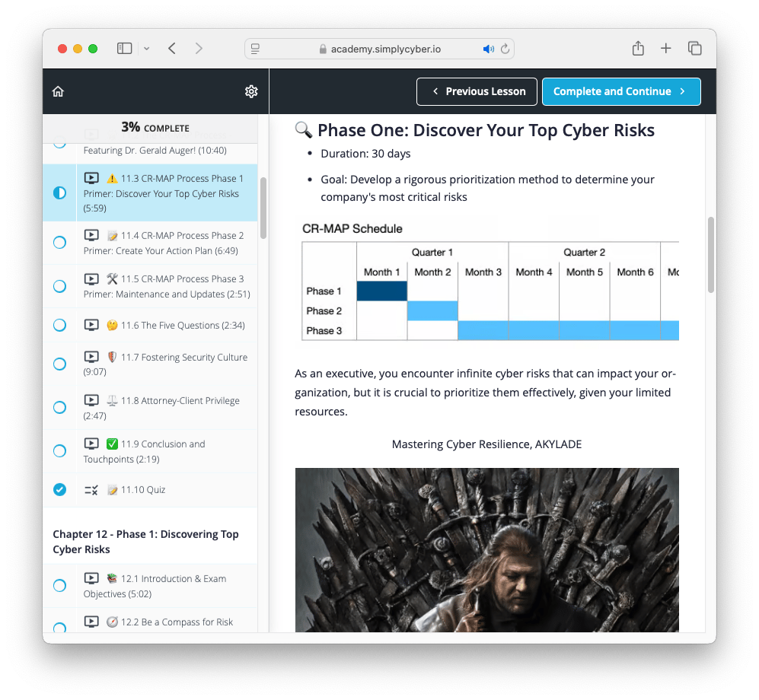
Task: Click video icon of lesson 11.9
Action: pos(91,444)
